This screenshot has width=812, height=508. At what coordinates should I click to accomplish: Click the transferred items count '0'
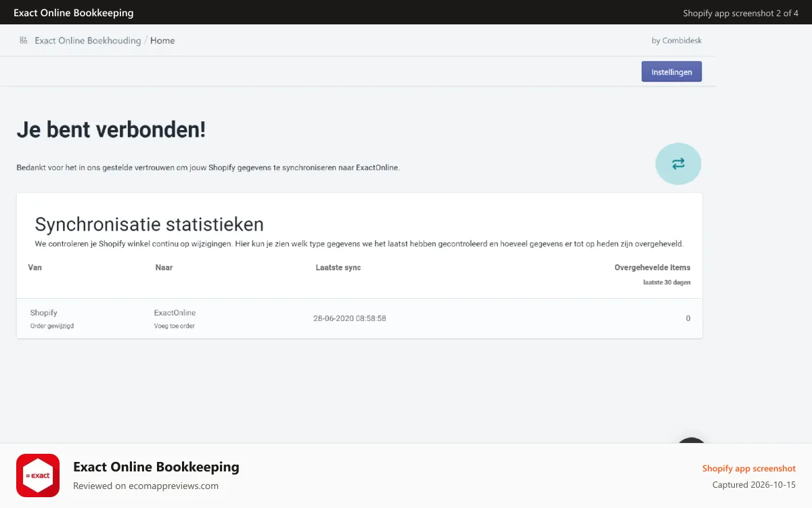point(688,318)
